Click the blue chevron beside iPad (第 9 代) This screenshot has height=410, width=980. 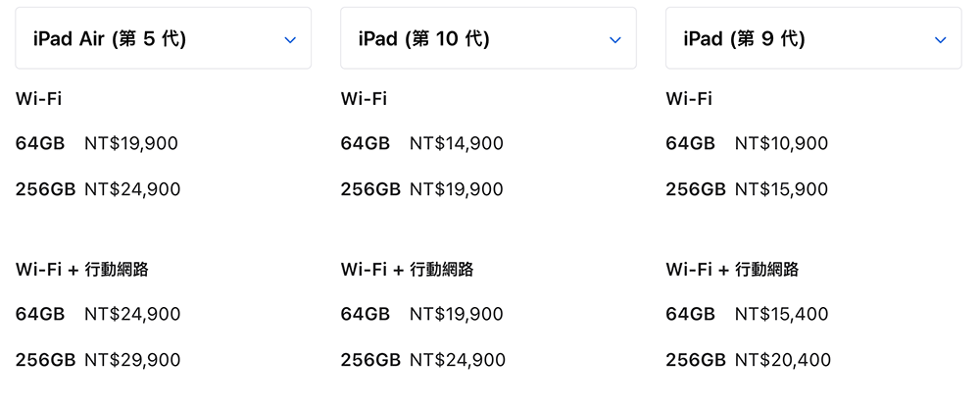click(x=941, y=40)
